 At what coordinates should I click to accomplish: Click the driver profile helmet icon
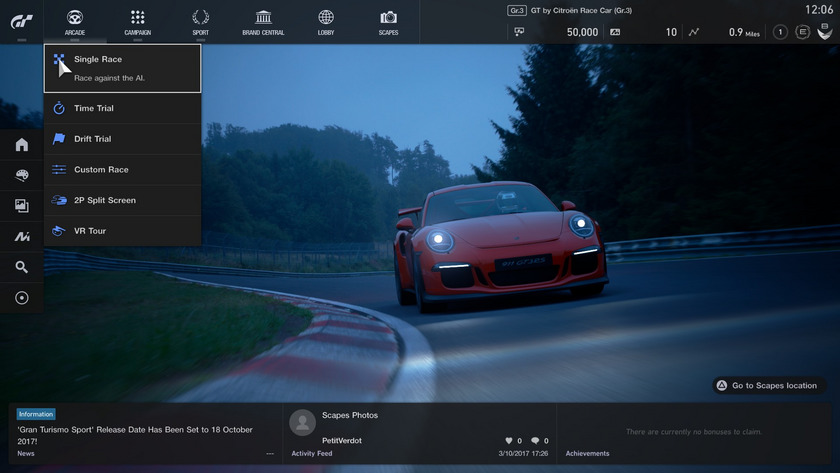(825, 32)
